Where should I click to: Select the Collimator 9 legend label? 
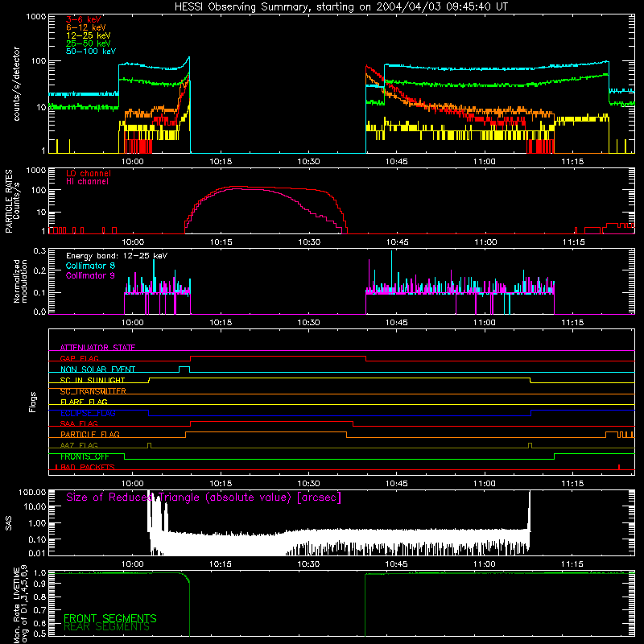[90, 275]
